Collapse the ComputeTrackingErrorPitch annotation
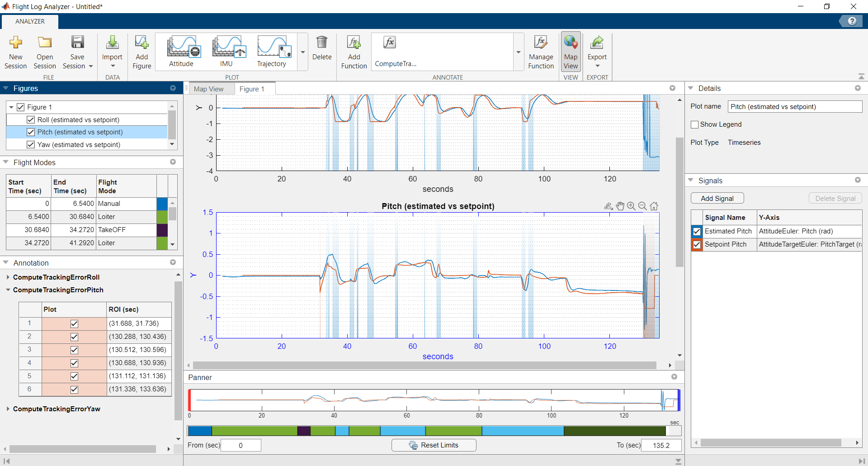Image resolution: width=868 pixels, height=466 pixels. (x=8, y=290)
